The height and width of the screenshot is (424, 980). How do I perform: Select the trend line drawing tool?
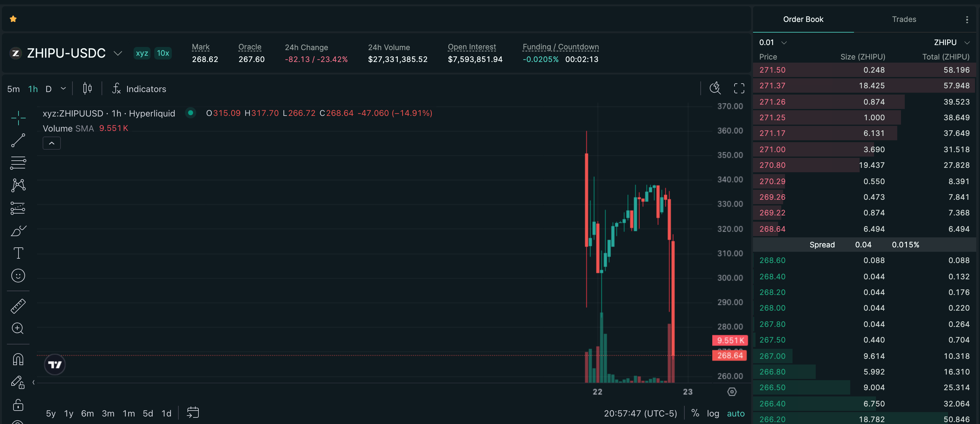[x=18, y=140]
